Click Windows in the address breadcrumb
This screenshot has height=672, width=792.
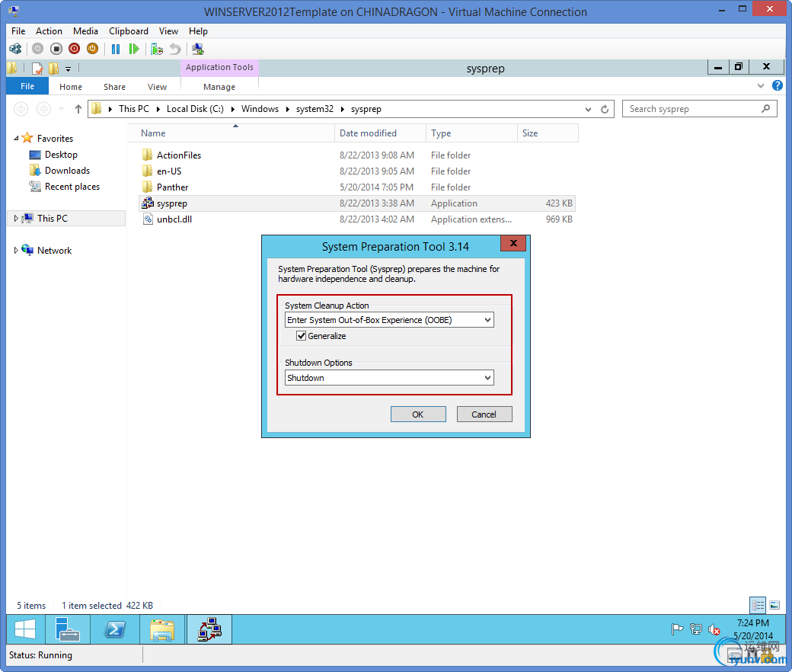pyautogui.click(x=260, y=109)
